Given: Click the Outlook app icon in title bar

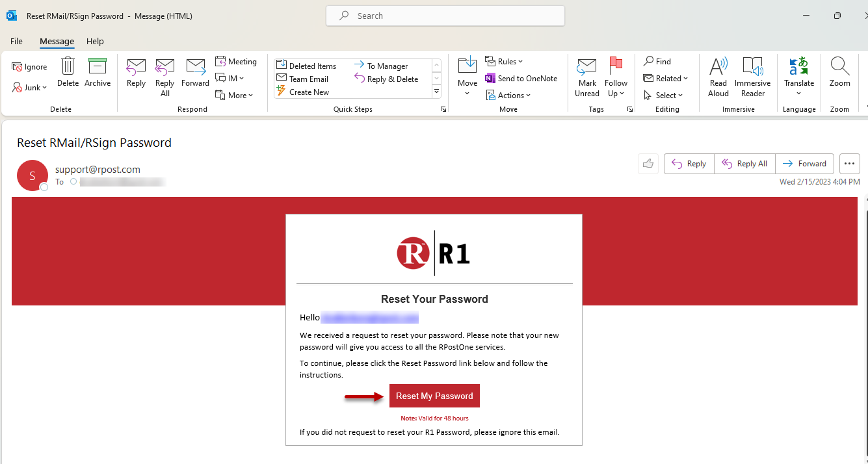Looking at the screenshot, I should pyautogui.click(x=12, y=16).
